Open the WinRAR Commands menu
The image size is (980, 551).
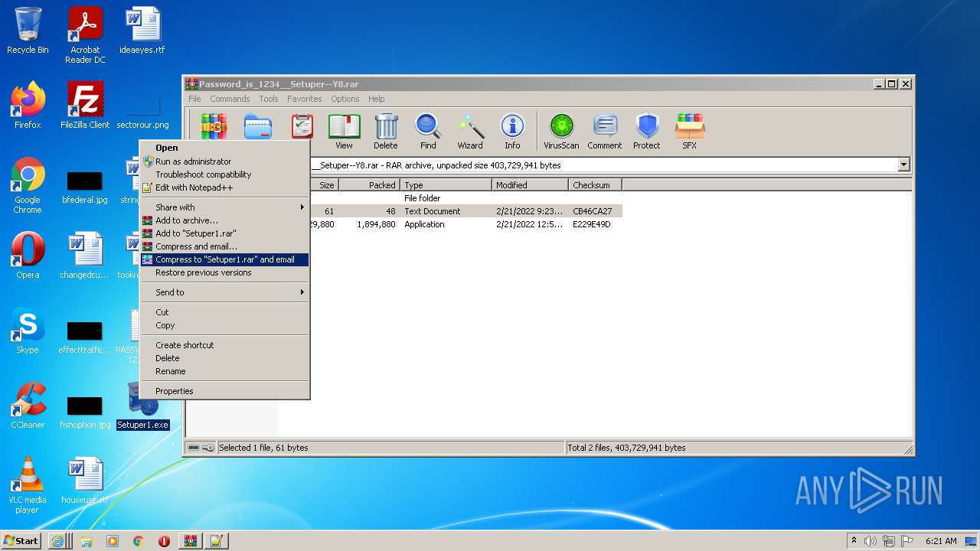[230, 99]
